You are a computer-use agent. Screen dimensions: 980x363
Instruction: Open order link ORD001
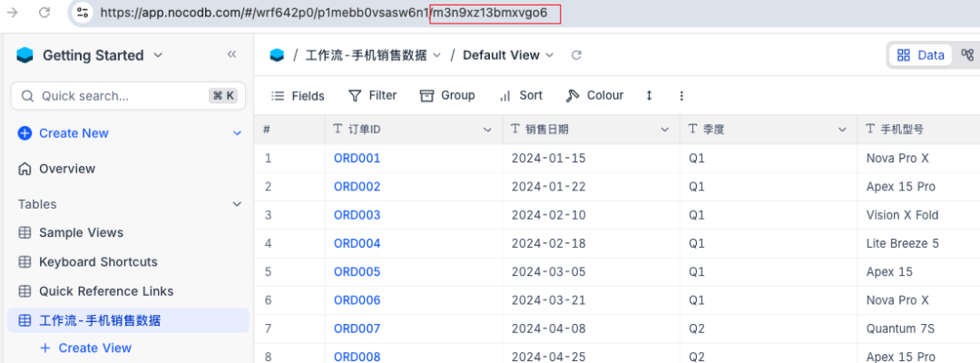pyautogui.click(x=357, y=158)
